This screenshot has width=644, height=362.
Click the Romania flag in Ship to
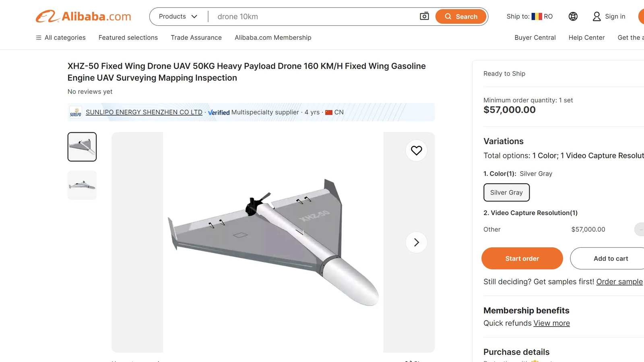(x=537, y=16)
